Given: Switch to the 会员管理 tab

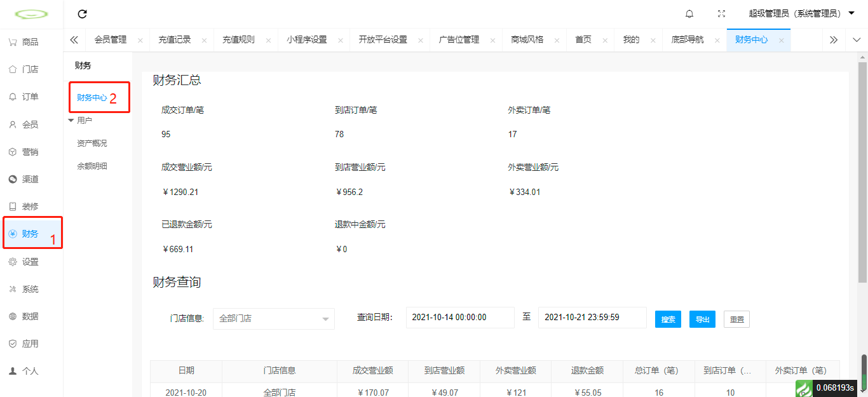Looking at the screenshot, I should (x=111, y=39).
